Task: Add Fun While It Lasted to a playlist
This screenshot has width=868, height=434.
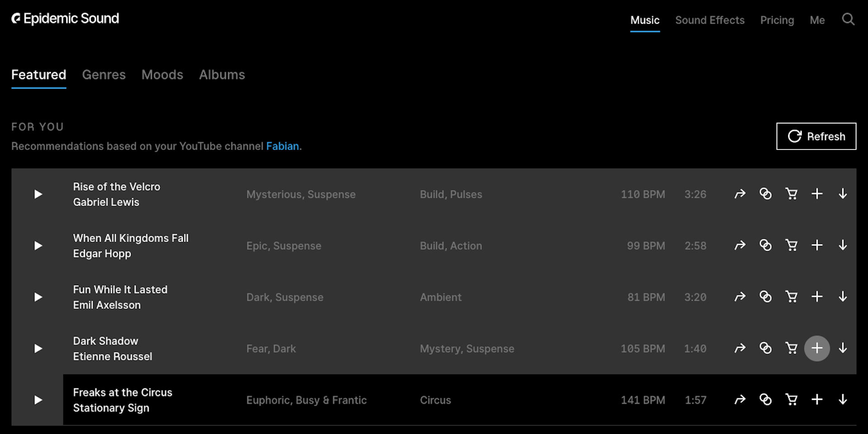Action: (817, 297)
